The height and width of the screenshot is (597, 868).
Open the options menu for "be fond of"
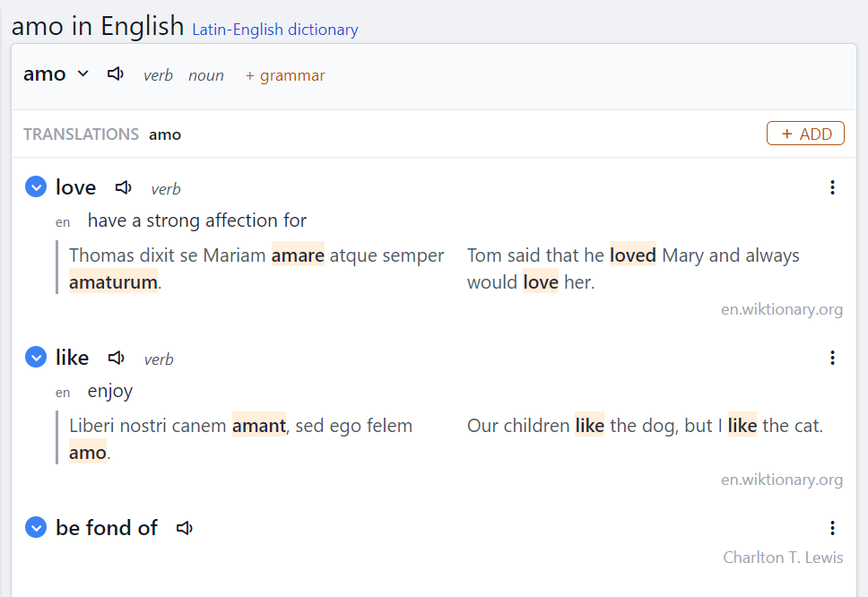[x=833, y=528]
